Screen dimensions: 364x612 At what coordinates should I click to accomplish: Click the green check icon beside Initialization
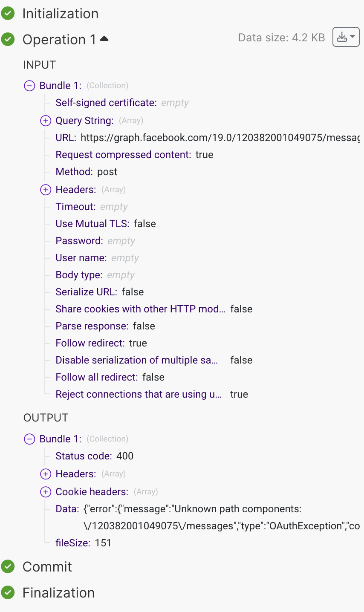(x=8, y=14)
